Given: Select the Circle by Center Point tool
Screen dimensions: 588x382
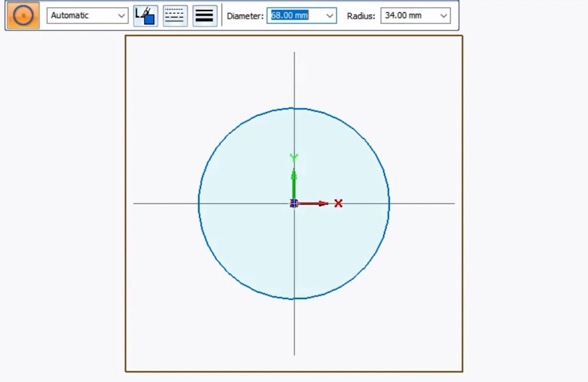Looking at the screenshot, I should (x=23, y=15).
